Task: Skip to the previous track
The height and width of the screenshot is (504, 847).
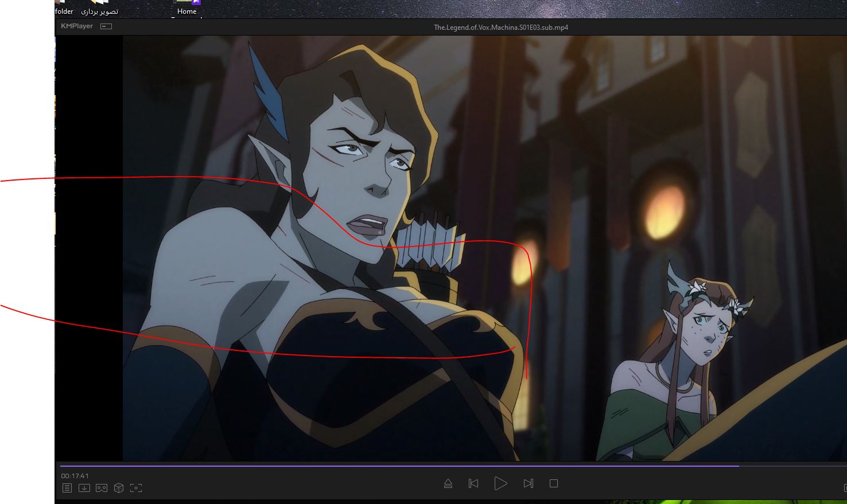Action: pos(473,484)
